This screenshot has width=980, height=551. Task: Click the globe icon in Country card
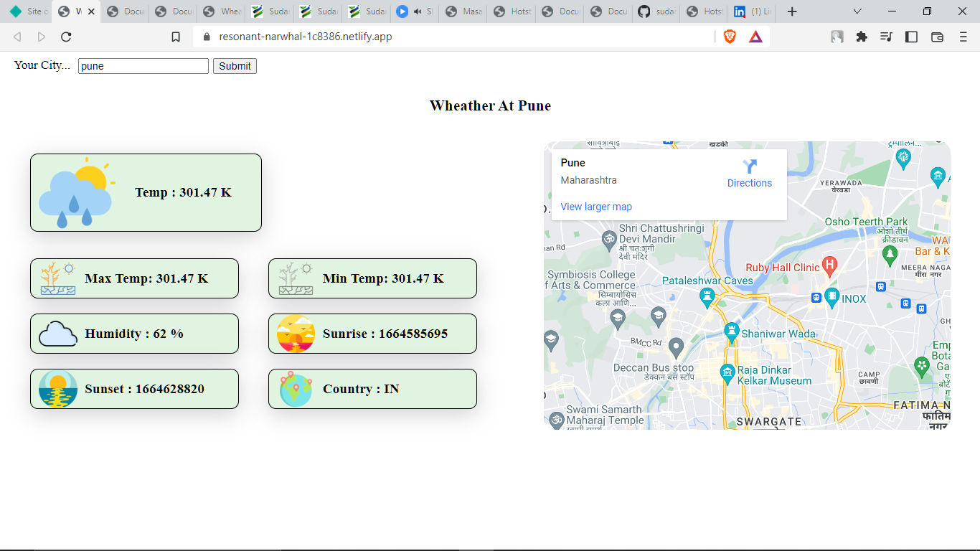click(296, 389)
